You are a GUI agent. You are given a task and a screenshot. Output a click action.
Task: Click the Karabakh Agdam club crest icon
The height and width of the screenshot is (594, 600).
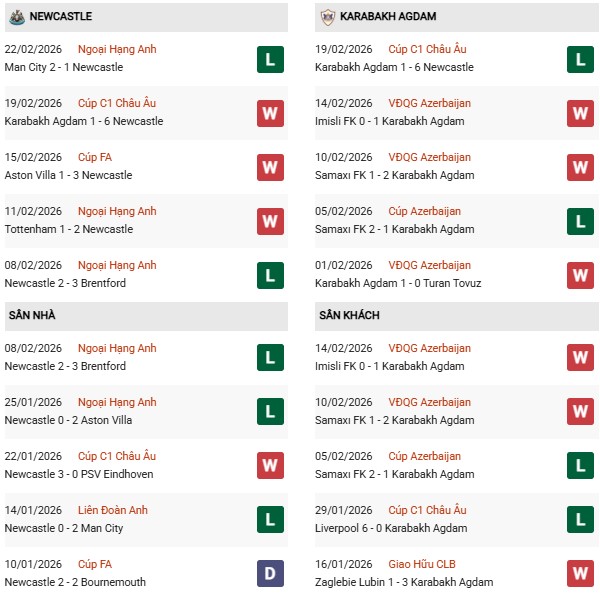click(x=326, y=16)
